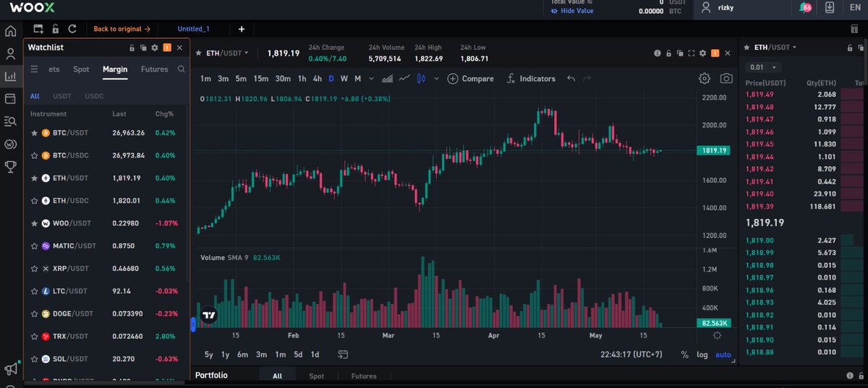The image size is (868, 388).
Task: Open ETH/USDT pair dropdown in chart header
Action: (227, 53)
